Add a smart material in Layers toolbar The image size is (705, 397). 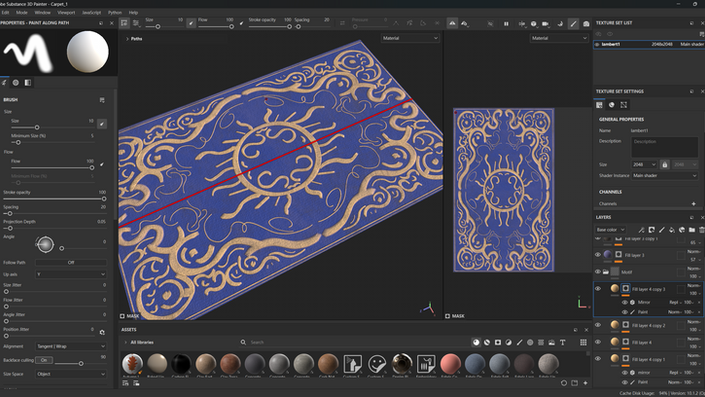point(682,230)
